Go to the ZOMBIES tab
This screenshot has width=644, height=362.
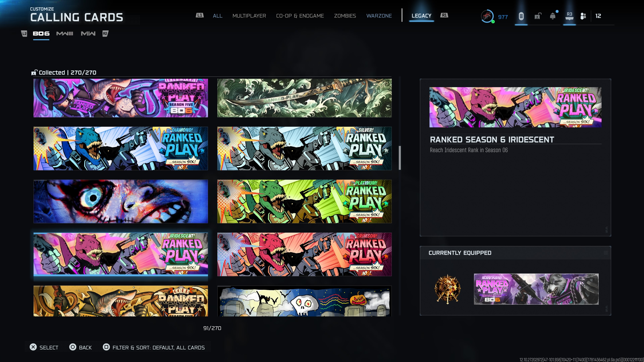click(x=345, y=16)
